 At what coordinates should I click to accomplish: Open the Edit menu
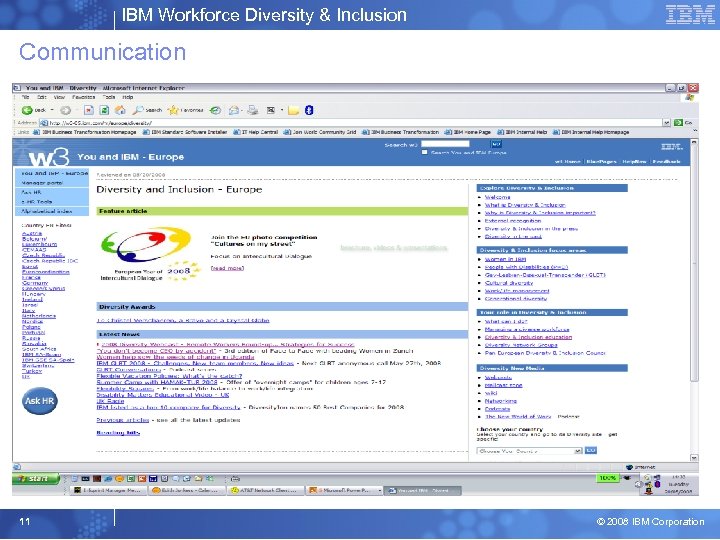tap(42, 97)
